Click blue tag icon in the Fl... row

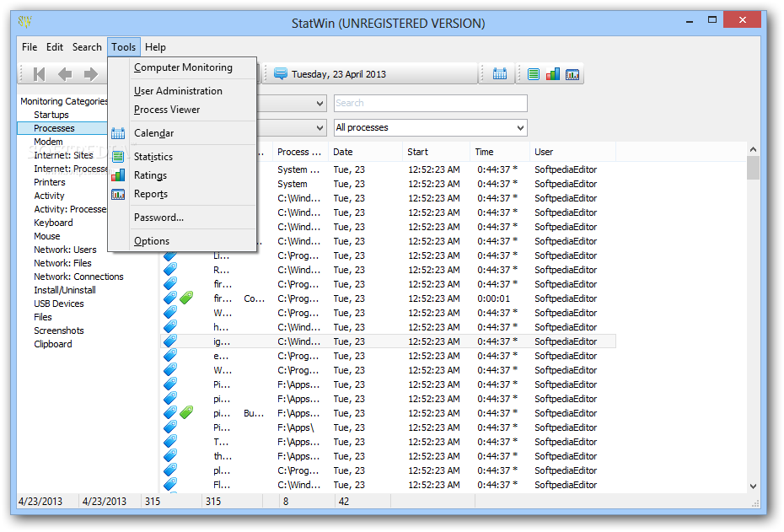(170, 484)
